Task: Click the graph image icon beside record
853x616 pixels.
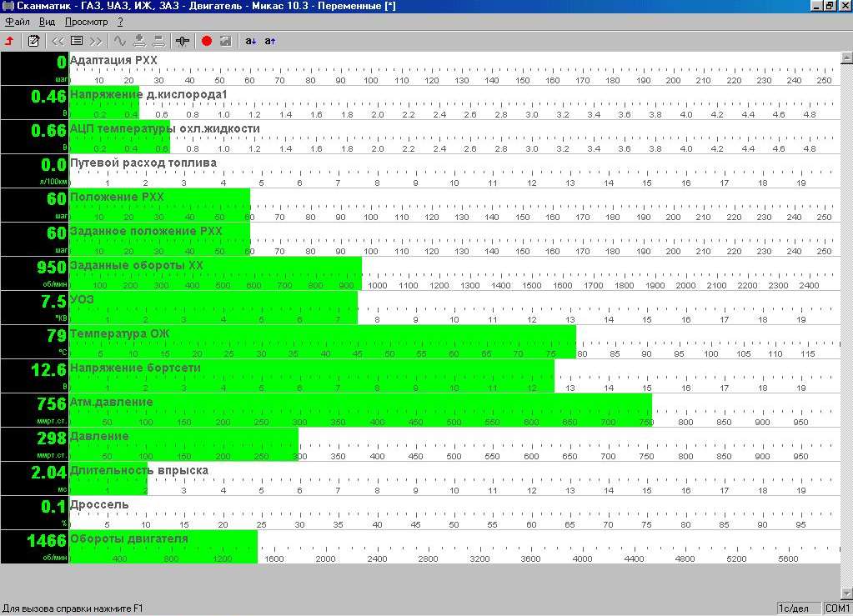Action: (x=225, y=40)
